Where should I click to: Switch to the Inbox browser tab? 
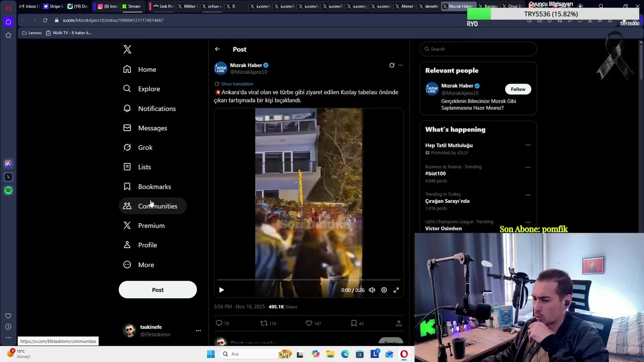[x=29, y=7]
